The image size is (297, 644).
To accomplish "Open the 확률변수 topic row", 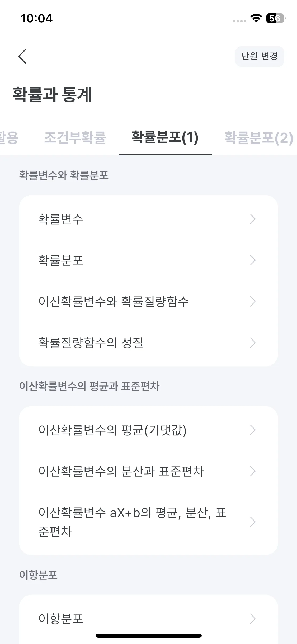I will (x=148, y=219).
